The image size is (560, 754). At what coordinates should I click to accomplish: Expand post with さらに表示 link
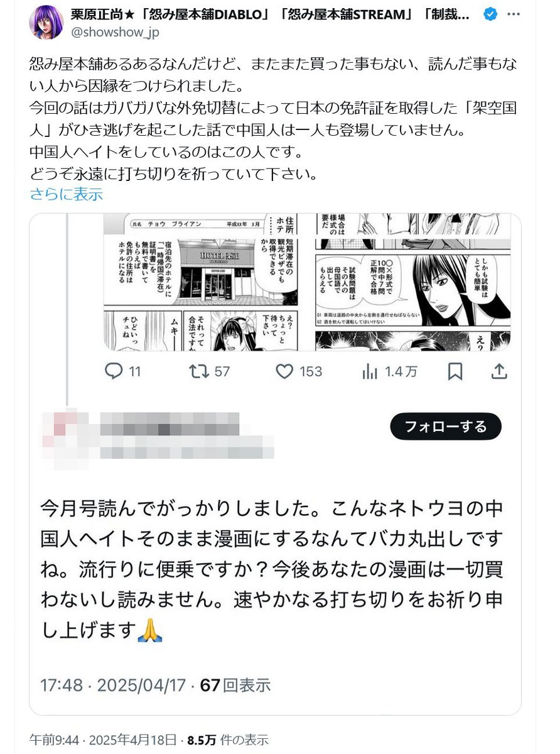coord(66,194)
